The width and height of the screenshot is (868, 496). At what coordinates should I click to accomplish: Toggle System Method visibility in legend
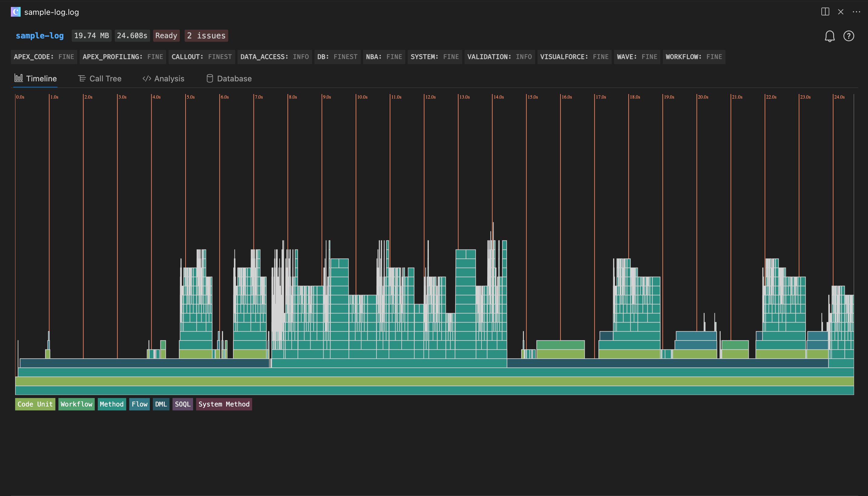click(x=224, y=404)
